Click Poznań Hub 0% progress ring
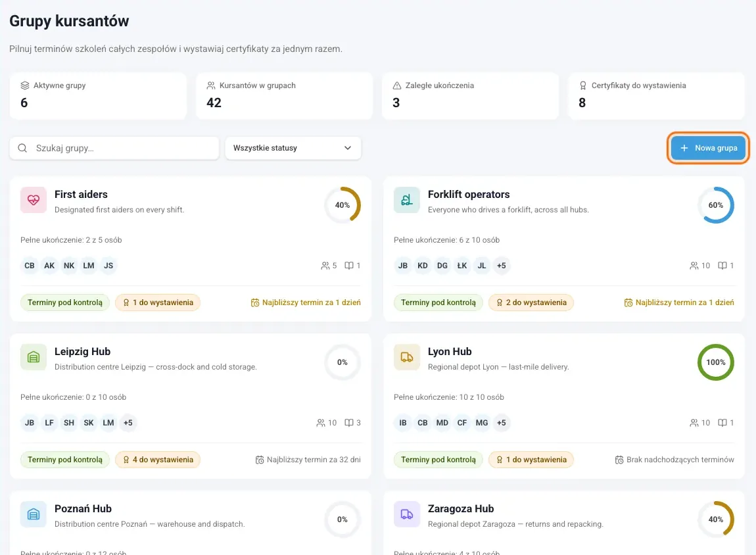This screenshot has width=756, height=555. pyautogui.click(x=343, y=519)
